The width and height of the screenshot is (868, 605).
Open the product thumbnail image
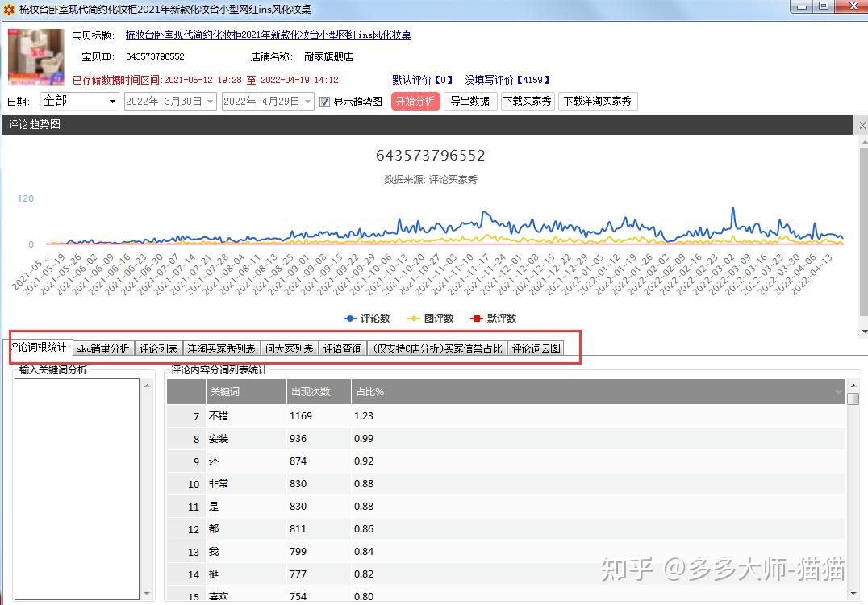36,56
